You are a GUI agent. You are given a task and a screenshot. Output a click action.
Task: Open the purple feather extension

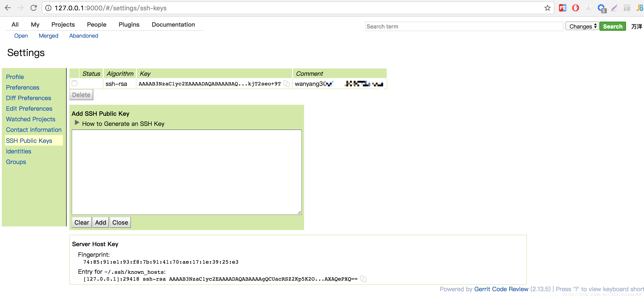point(614,8)
